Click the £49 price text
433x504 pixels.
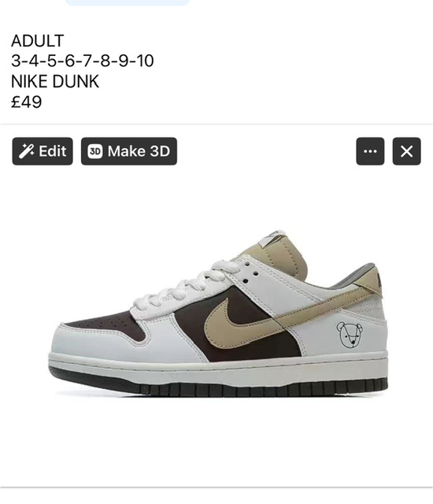coord(26,102)
